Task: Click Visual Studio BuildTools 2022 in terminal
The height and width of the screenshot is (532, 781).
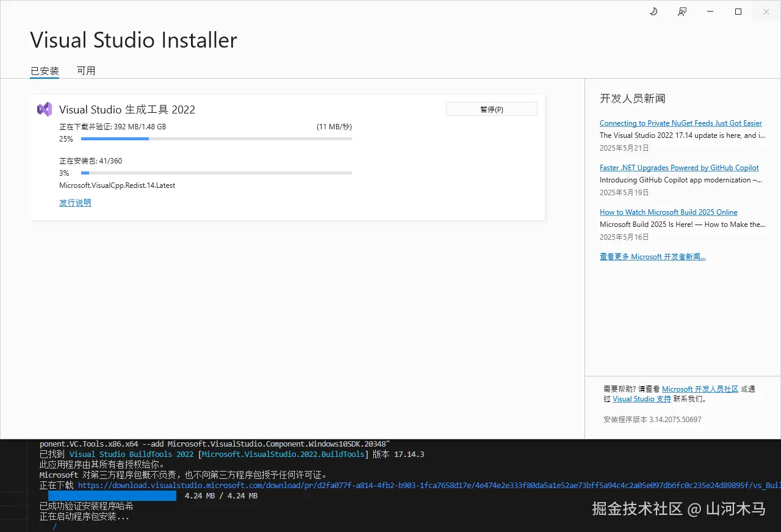Action: click(131, 455)
